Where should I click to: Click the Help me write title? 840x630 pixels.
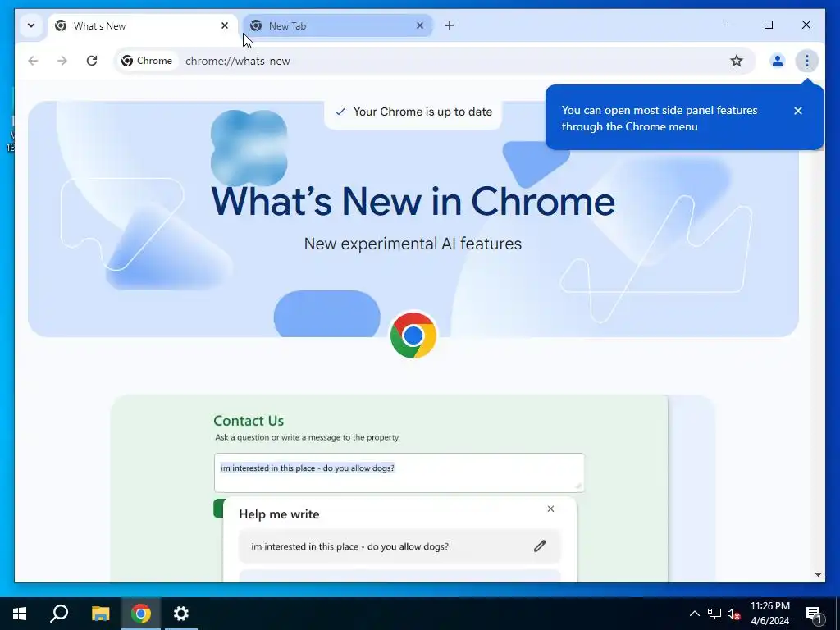(279, 514)
